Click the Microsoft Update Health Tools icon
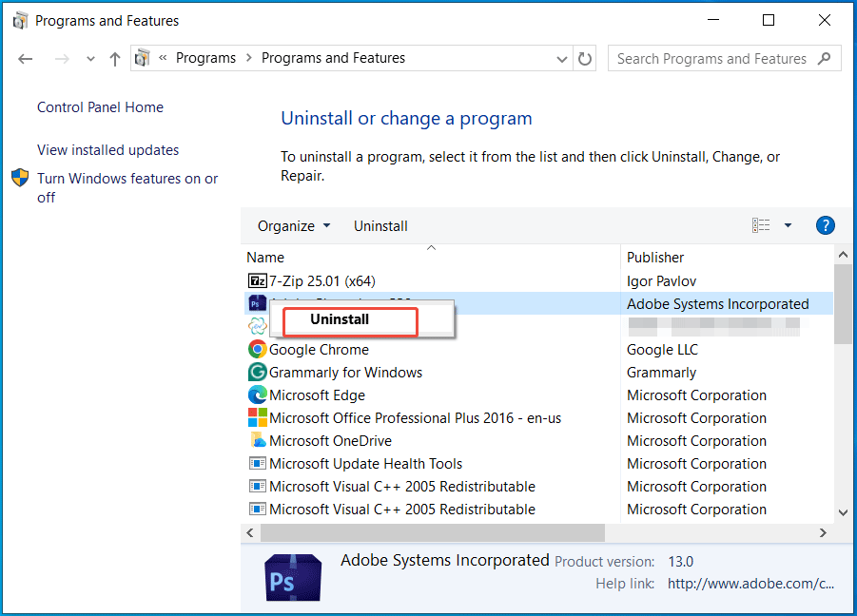The width and height of the screenshot is (857, 616). (257, 463)
